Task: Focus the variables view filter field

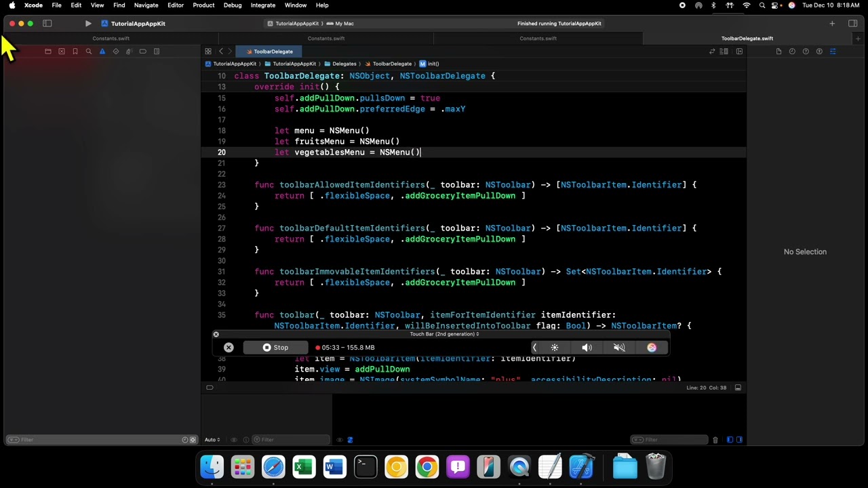Action: 292,440
